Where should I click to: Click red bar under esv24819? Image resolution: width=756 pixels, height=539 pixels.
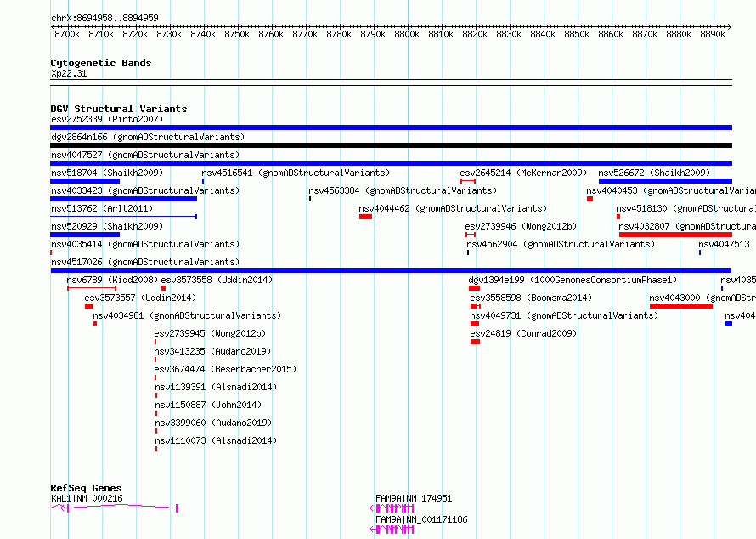475,342
